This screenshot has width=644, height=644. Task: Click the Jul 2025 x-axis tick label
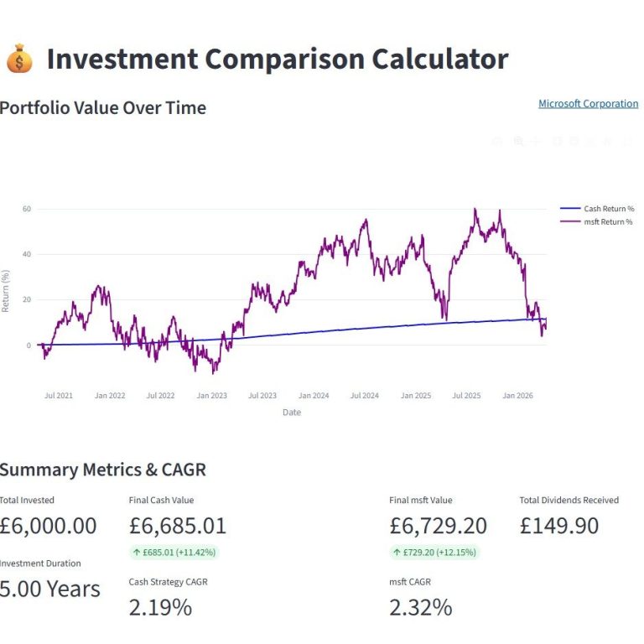pyautogui.click(x=467, y=395)
